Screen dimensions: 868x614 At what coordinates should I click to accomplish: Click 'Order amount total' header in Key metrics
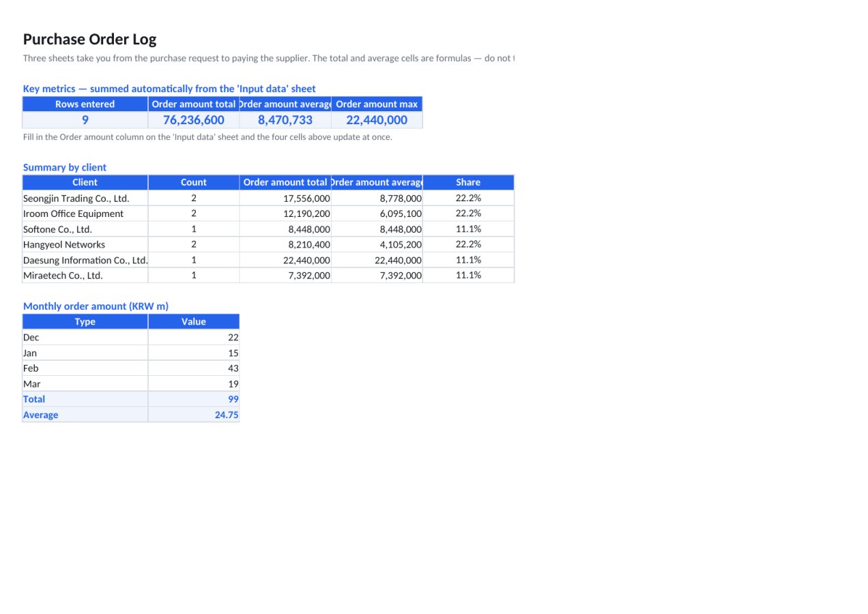coord(194,104)
